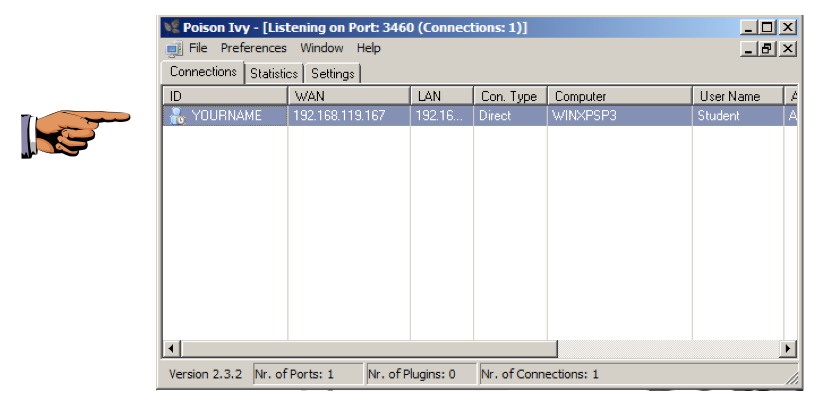813x402 pixels.
Task: Sort by the WAN column header
Action: (348, 96)
